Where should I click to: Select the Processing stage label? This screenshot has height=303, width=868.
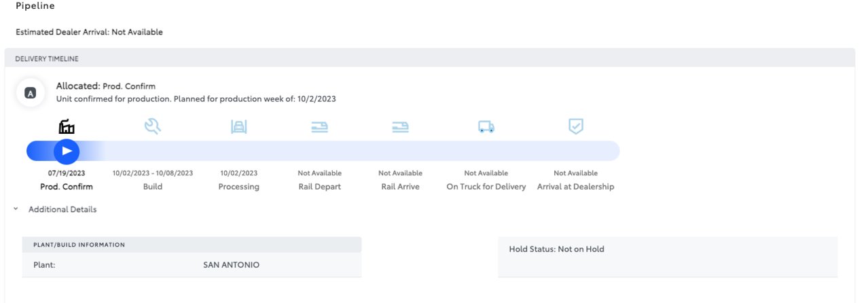tap(238, 186)
